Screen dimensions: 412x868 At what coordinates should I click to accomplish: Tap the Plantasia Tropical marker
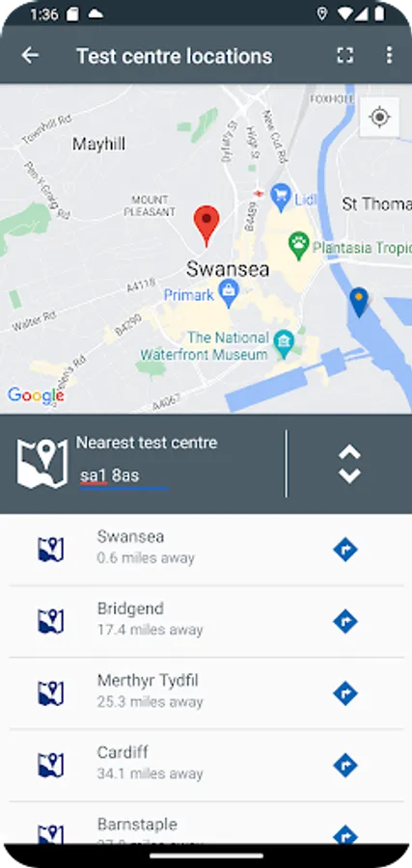coord(299,247)
